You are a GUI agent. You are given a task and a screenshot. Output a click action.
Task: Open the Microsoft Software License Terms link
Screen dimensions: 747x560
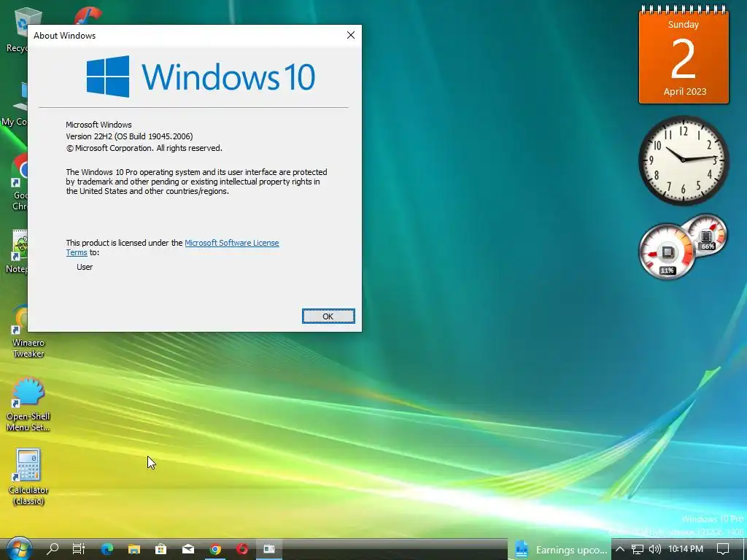point(231,243)
